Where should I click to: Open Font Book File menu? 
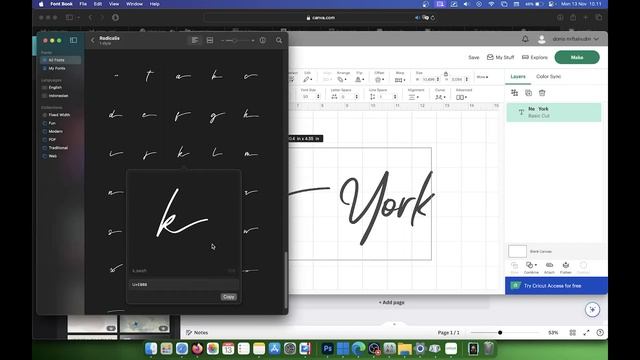tap(83, 4)
